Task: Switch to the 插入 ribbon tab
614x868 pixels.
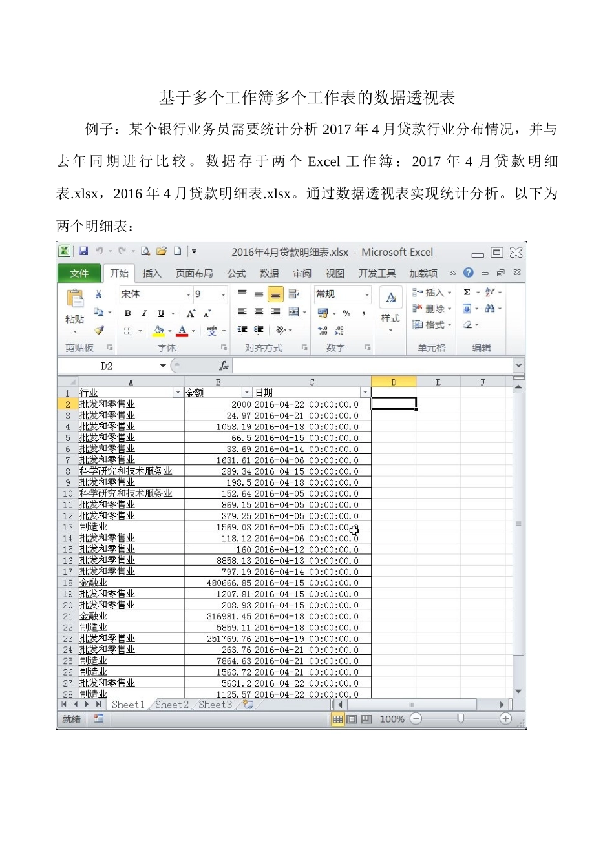Action: [152, 273]
